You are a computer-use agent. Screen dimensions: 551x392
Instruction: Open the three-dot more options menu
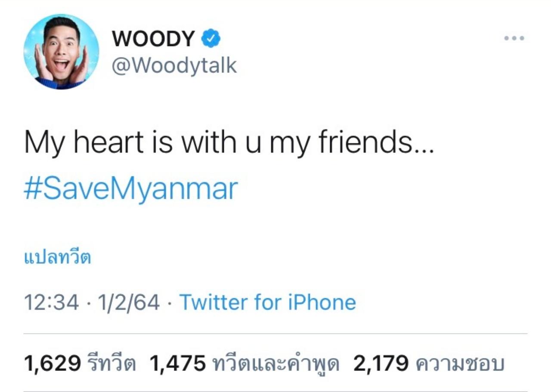514,38
